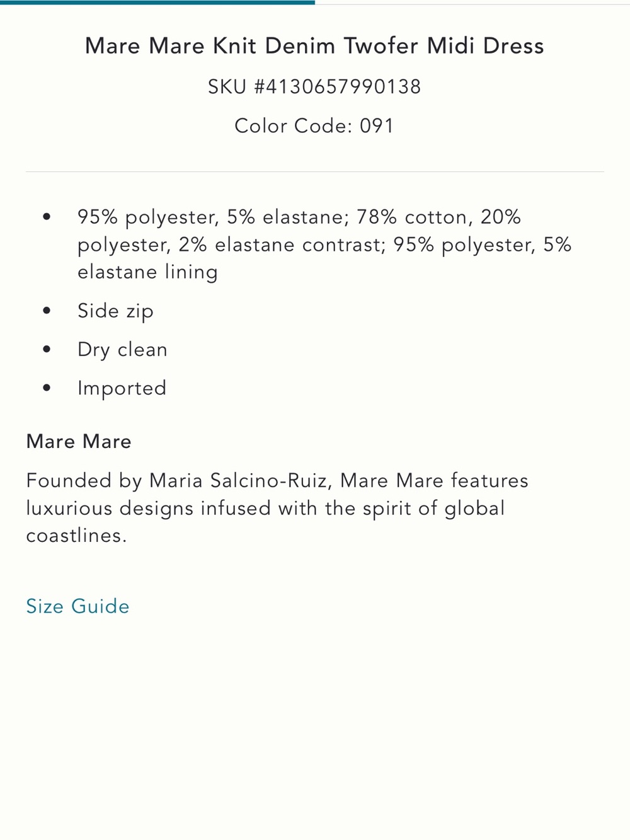
Task: Click the bullet dot beside Imported
Action: click(47, 388)
